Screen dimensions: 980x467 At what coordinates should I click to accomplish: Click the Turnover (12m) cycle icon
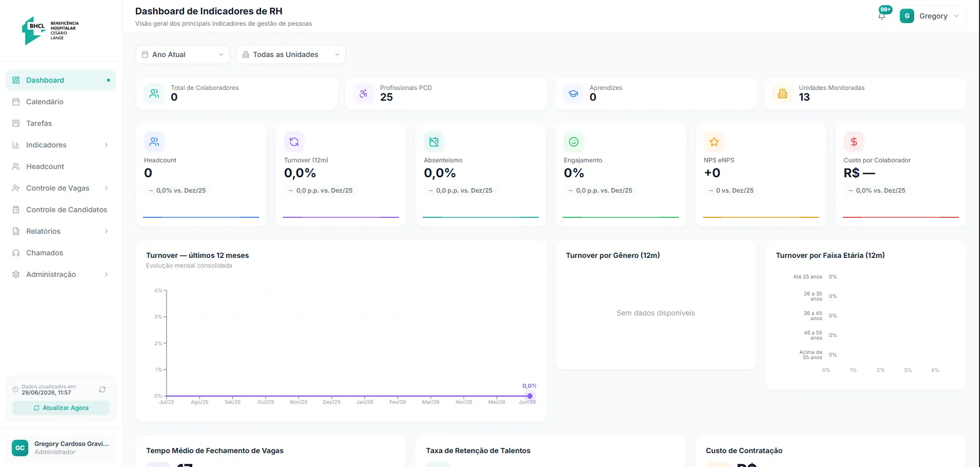[294, 142]
